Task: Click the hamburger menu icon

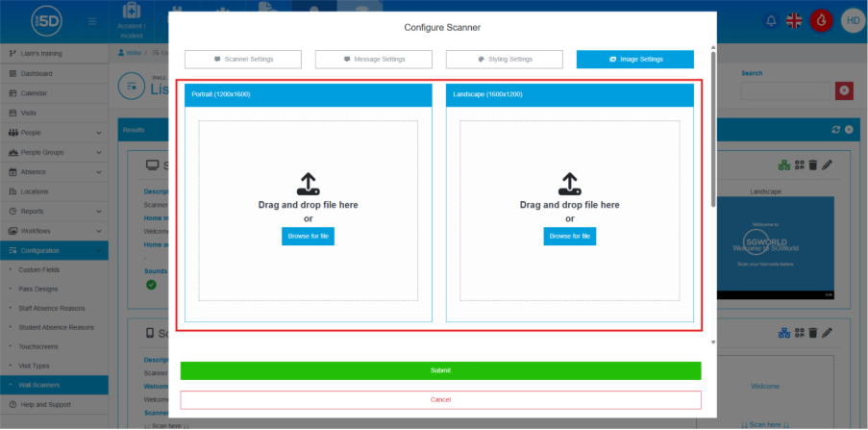Action: point(91,21)
